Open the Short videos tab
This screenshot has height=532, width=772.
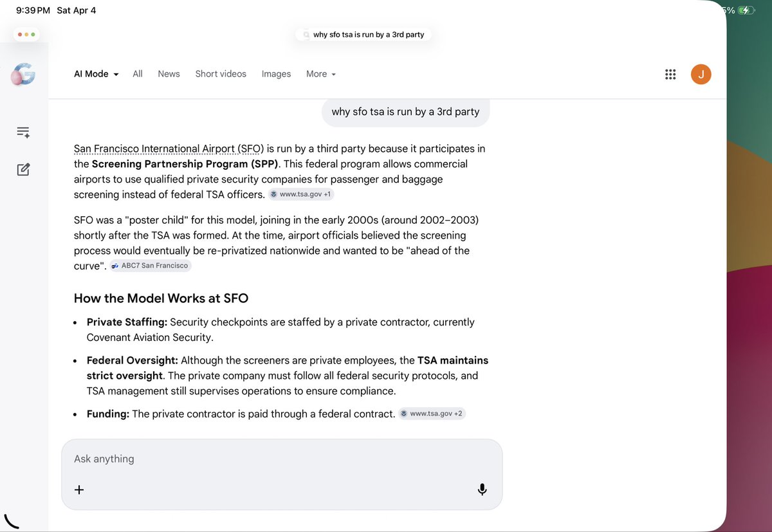point(221,74)
